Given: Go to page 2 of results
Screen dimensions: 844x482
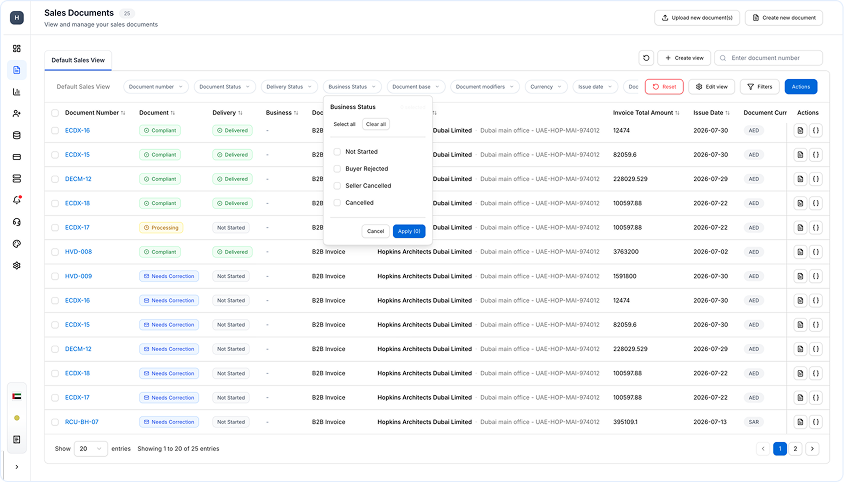Looking at the screenshot, I should point(795,449).
